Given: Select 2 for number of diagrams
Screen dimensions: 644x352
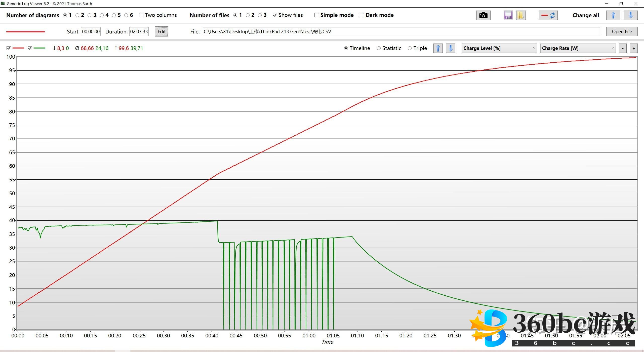Looking at the screenshot, I should coord(77,15).
